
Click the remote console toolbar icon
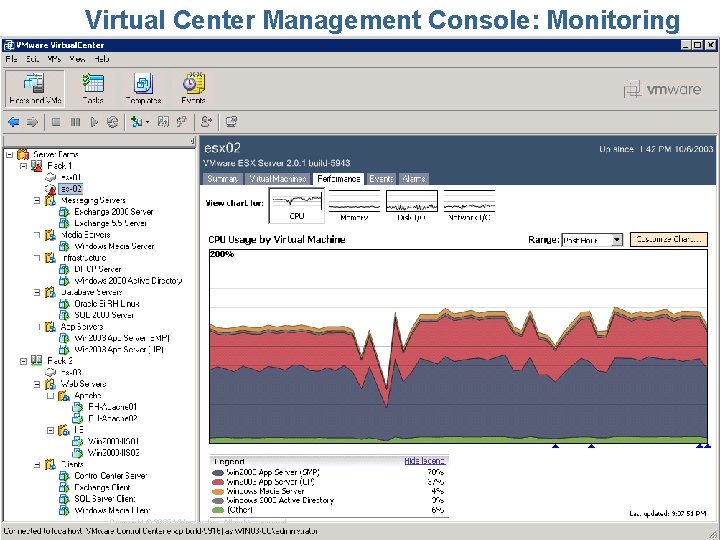(231, 122)
